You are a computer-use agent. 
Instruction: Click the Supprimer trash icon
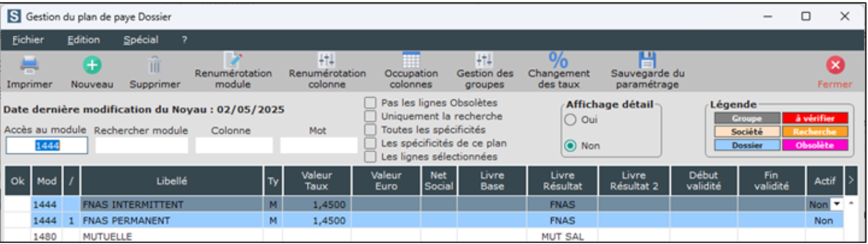155,65
